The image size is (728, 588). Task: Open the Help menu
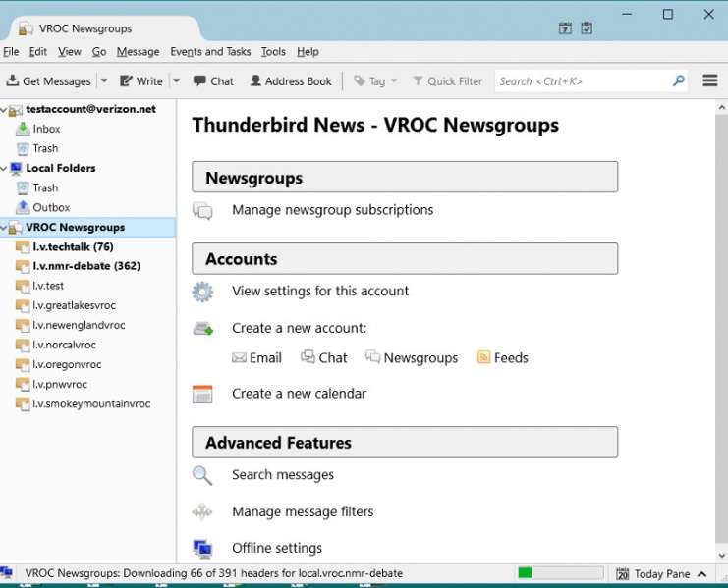click(x=308, y=51)
